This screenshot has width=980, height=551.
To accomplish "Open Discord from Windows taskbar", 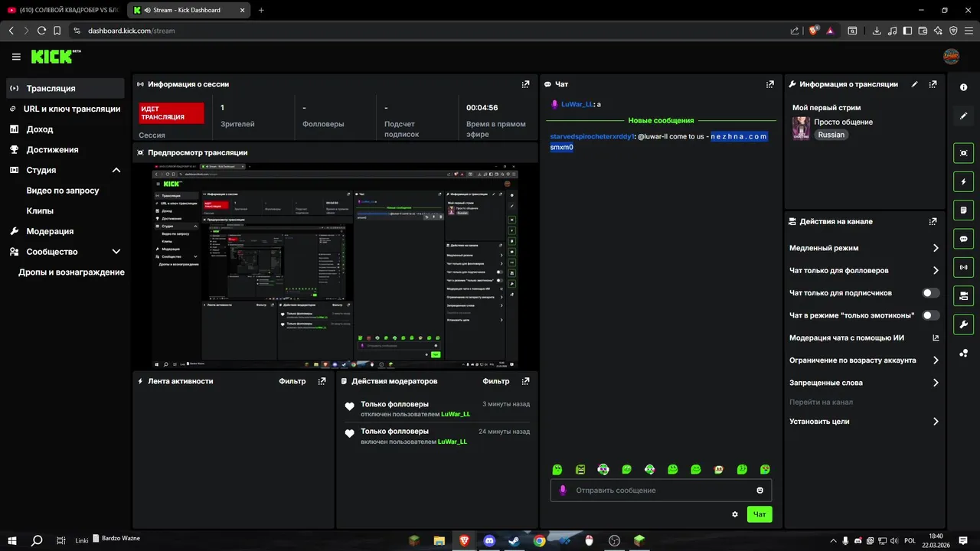I will pyautogui.click(x=490, y=540).
